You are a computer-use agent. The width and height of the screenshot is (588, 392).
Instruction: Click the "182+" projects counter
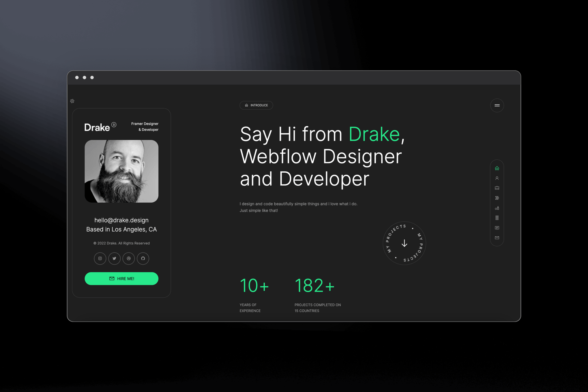[x=314, y=285]
